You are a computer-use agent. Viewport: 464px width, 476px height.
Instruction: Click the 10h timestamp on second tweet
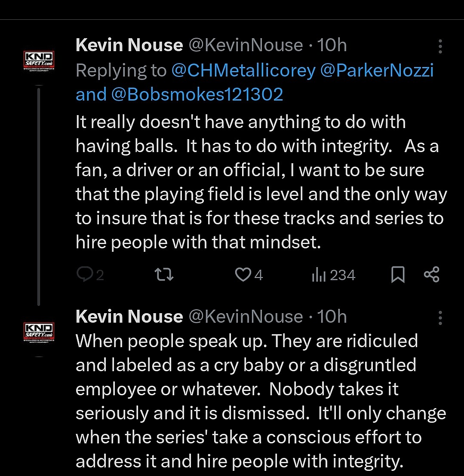tap(332, 317)
